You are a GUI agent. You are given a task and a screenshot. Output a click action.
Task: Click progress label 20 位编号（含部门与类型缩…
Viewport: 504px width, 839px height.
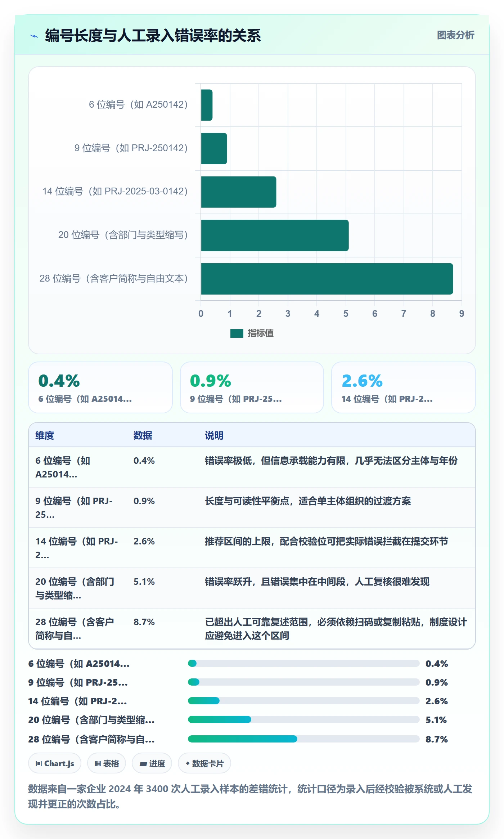91,720
